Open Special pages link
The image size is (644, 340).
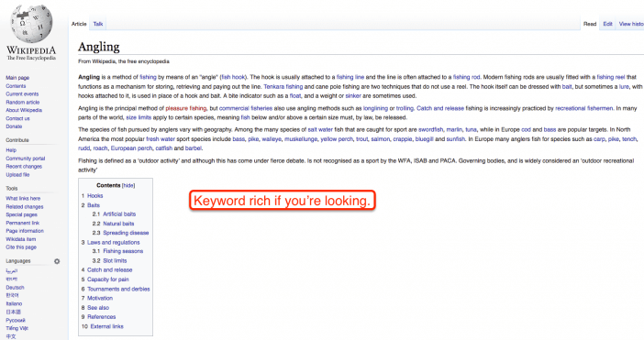[21, 214]
